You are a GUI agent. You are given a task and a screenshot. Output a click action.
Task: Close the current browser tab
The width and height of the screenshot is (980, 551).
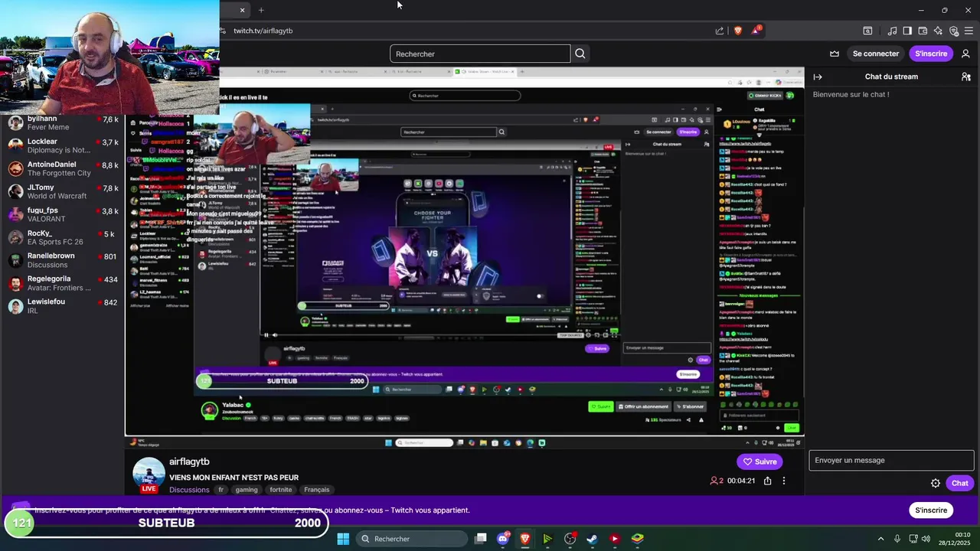(242, 10)
